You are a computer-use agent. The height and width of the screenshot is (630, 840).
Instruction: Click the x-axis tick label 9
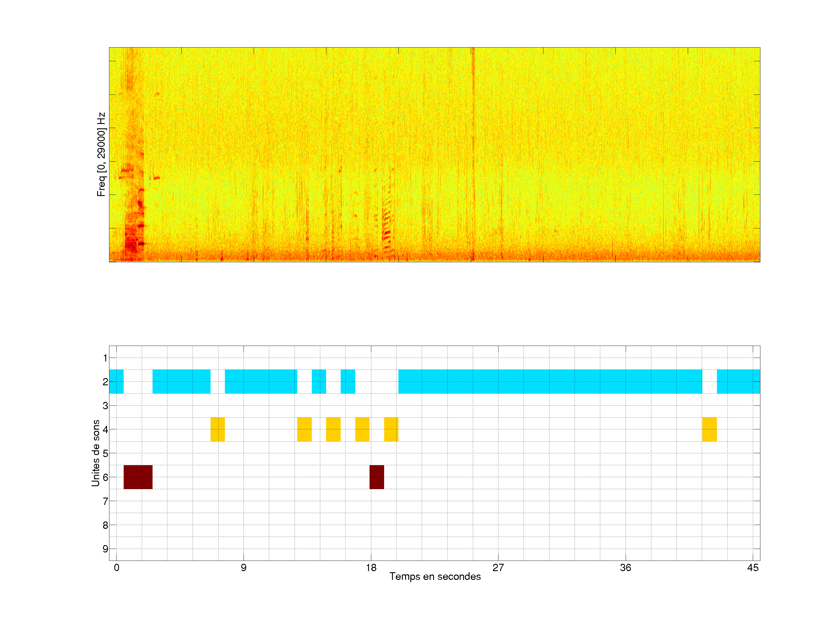pos(244,568)
